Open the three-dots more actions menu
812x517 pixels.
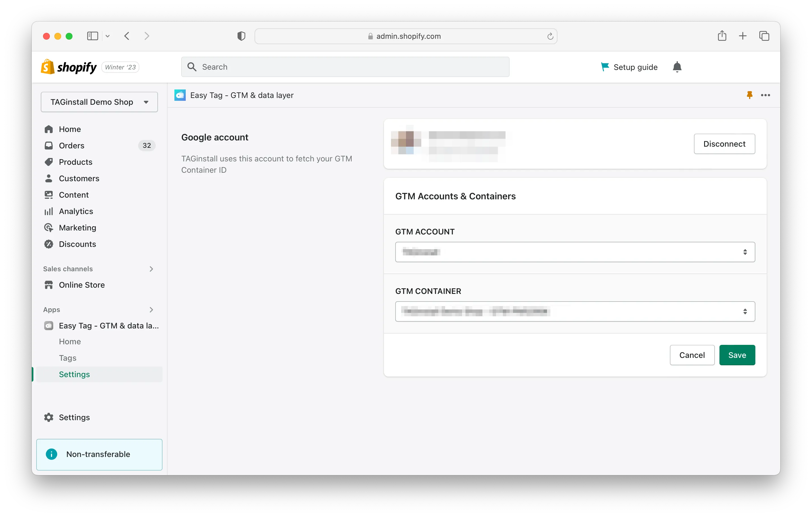pos(765,95)
